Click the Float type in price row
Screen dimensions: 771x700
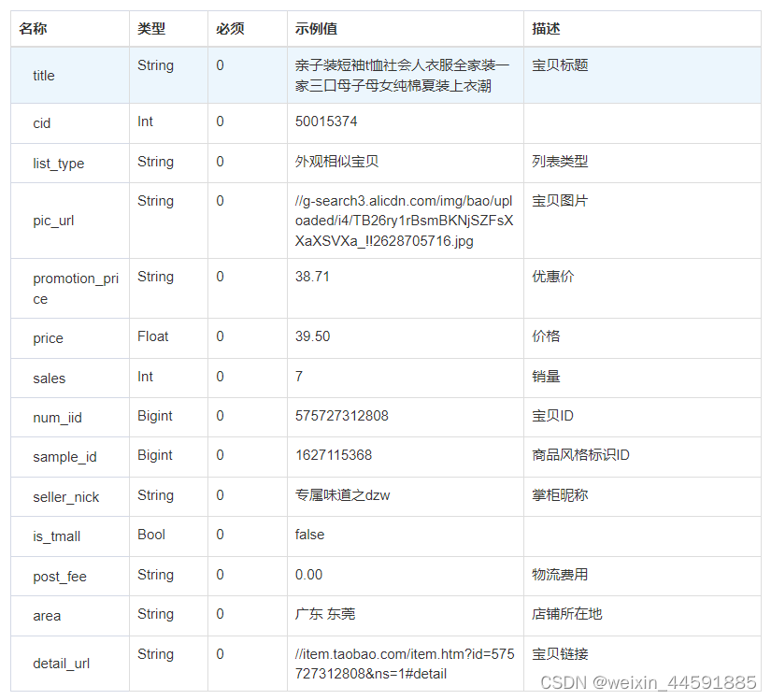153,336
